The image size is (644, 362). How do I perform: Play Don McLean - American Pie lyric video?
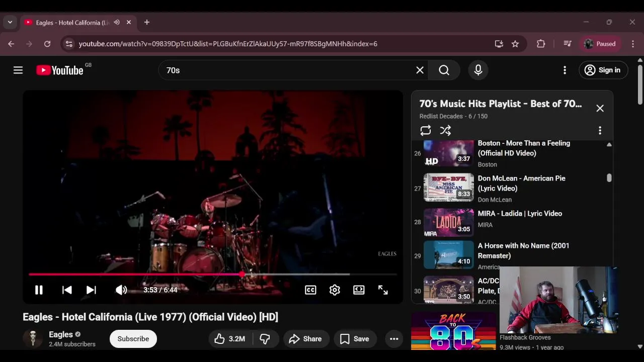(x=521, y=183)
